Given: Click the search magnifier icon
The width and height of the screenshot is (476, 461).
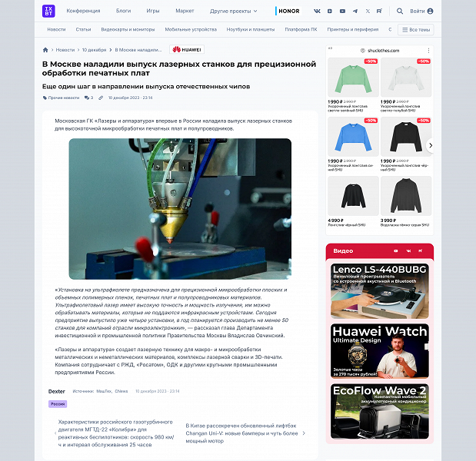Looking at the screenshot, I should point(400,12).
